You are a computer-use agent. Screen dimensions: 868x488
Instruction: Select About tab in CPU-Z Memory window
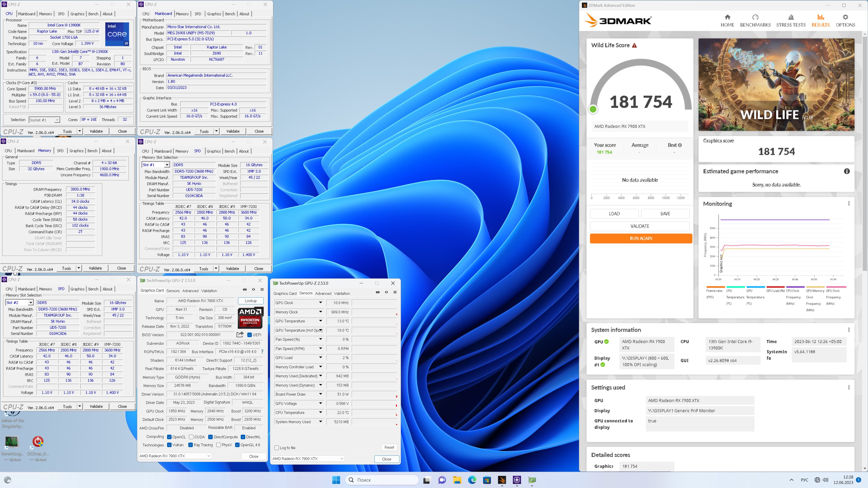click(106, 150)
